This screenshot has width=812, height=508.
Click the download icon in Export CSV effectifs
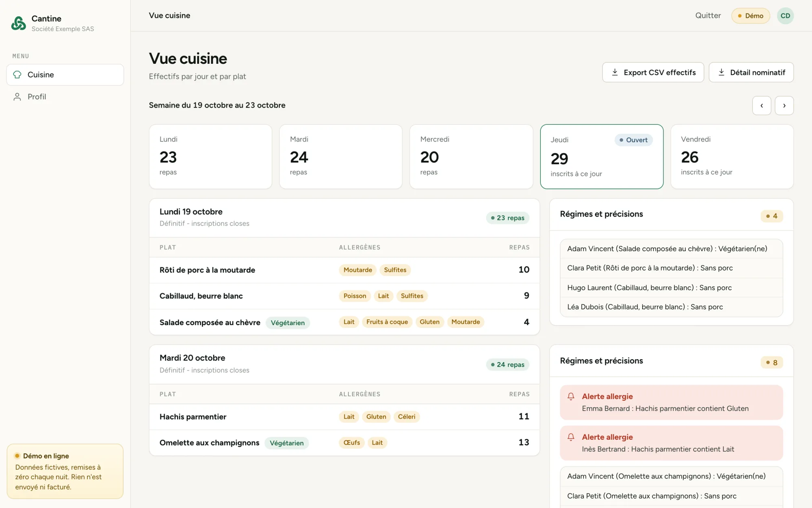point(615,72)
